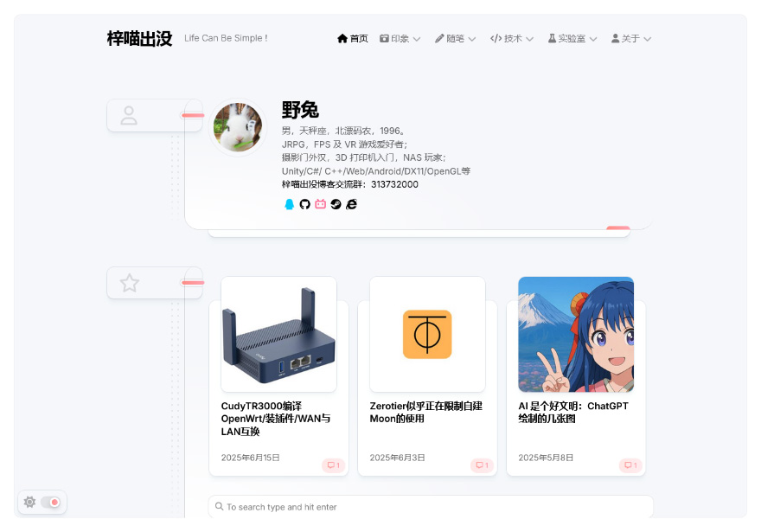Viewport: 761px width, 532px height.
Task: Click the star favorites sidebar icon
Action: click(x=130, y=283)
